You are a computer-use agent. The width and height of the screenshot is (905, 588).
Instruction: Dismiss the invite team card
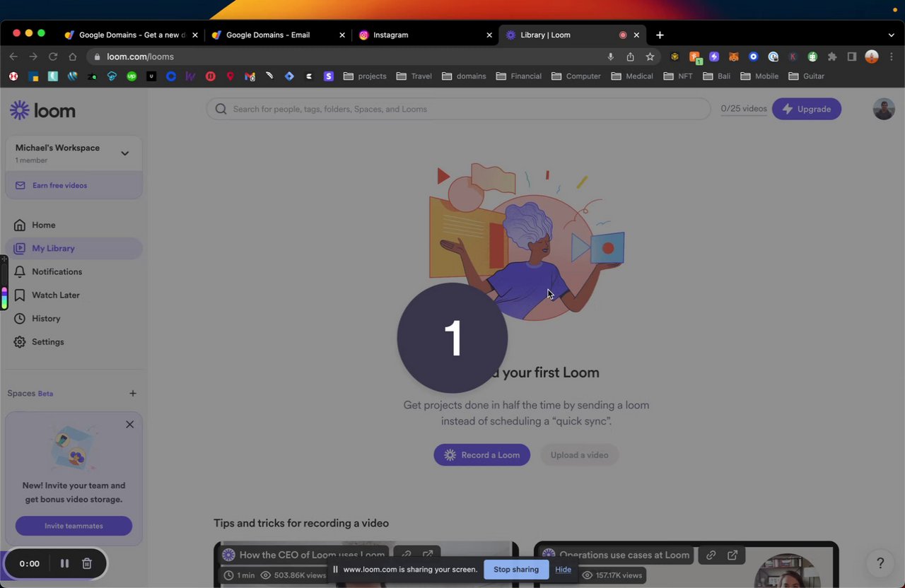coord(129,424)
